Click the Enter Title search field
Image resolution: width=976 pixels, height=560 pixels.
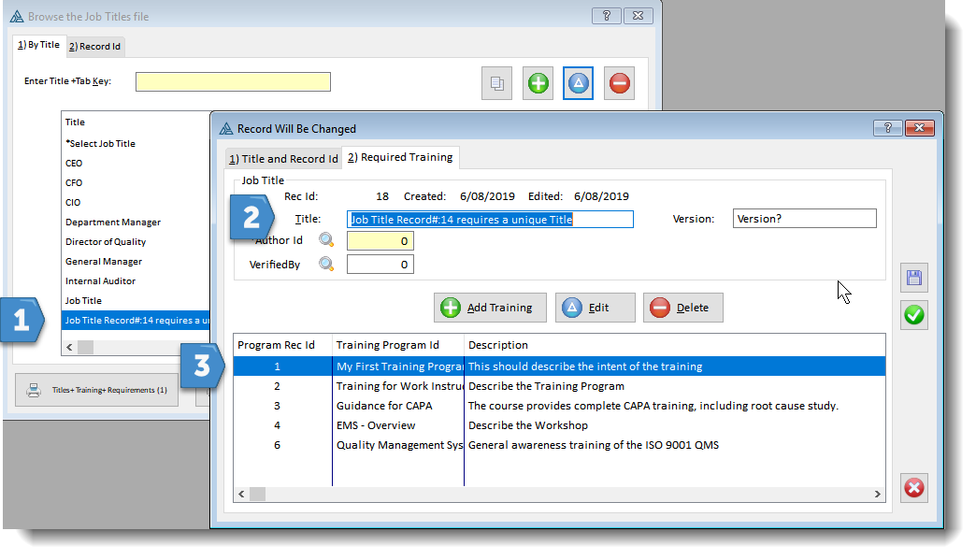(233, 82)
